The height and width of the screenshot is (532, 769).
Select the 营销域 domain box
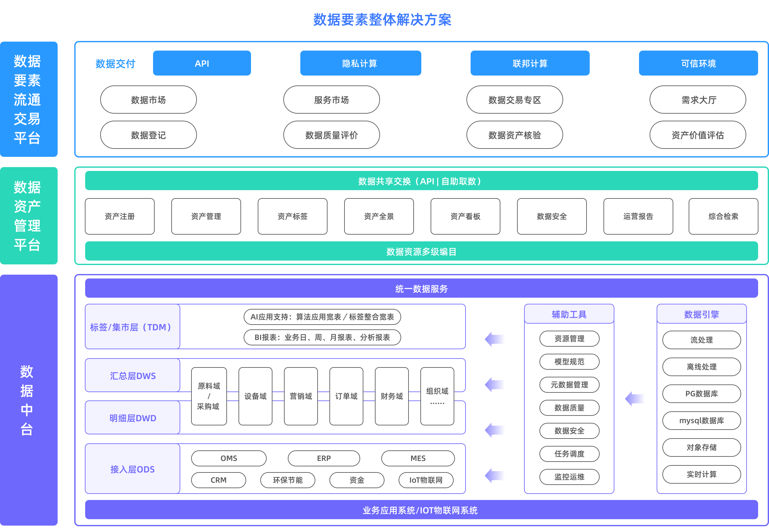pyautogui.click(x=301, y=396)
